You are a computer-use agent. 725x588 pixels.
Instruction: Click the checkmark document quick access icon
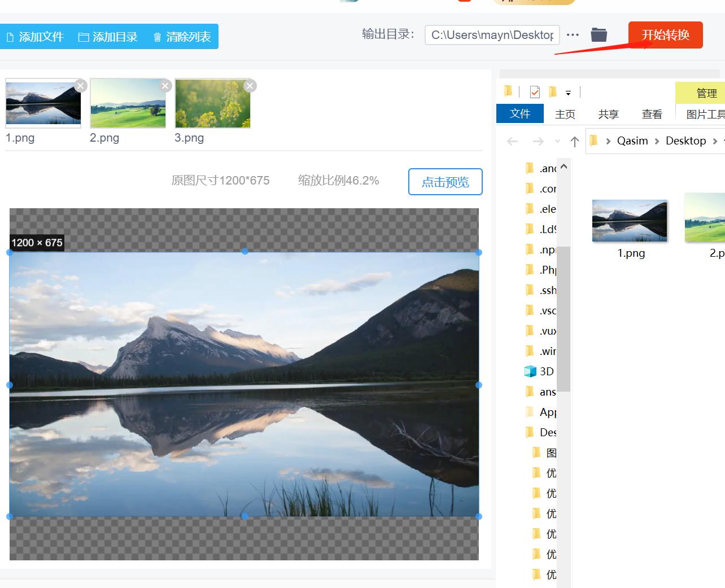pos(534,91)
